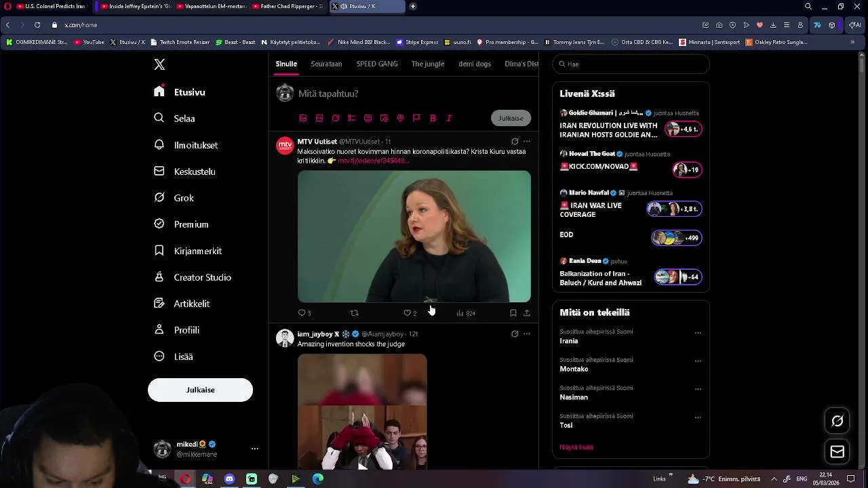Open MTV Uutiset profile name
This screenshot has height=488, width=868.
click(x=317, y=142)
